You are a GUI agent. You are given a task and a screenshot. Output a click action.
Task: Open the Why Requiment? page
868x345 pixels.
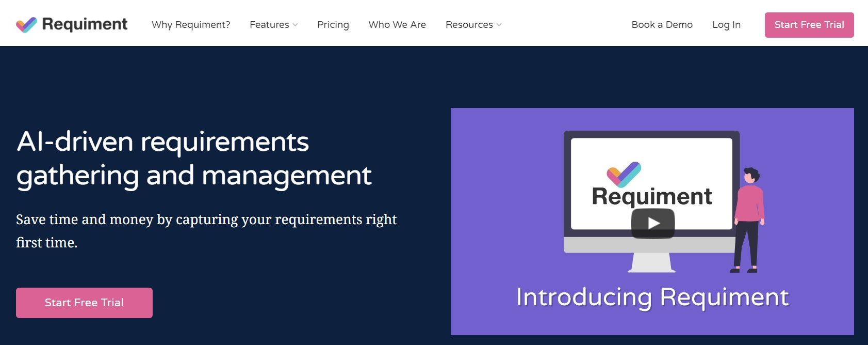(191, 25)
